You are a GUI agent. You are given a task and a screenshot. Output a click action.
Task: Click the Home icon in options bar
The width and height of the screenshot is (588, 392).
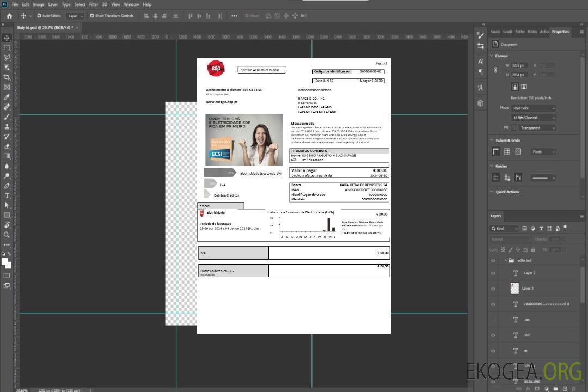(x=9, y=16)
